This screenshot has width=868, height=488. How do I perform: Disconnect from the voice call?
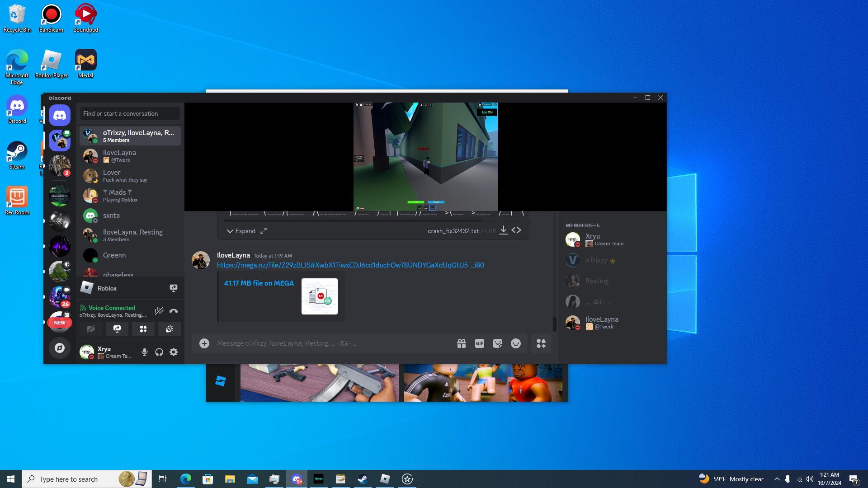pos(174,311)
